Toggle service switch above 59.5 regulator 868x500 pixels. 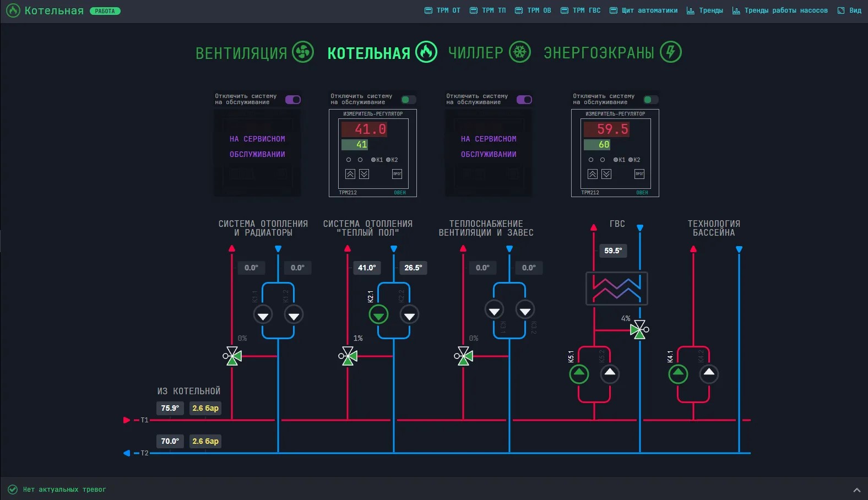(651, 100)
